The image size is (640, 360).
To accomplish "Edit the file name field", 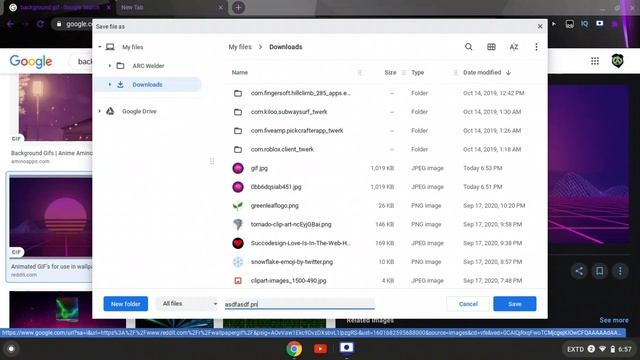I will [x=299, y=304].
